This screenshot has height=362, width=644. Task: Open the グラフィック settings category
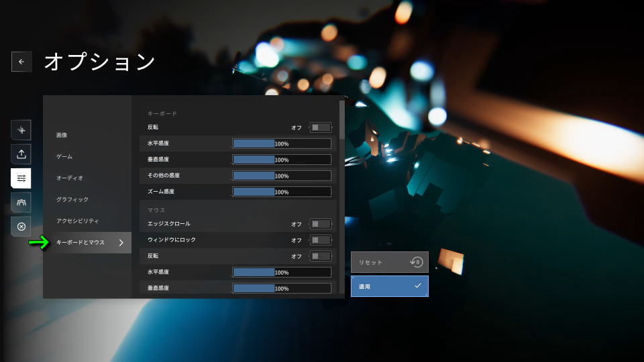tap(72, 200)
